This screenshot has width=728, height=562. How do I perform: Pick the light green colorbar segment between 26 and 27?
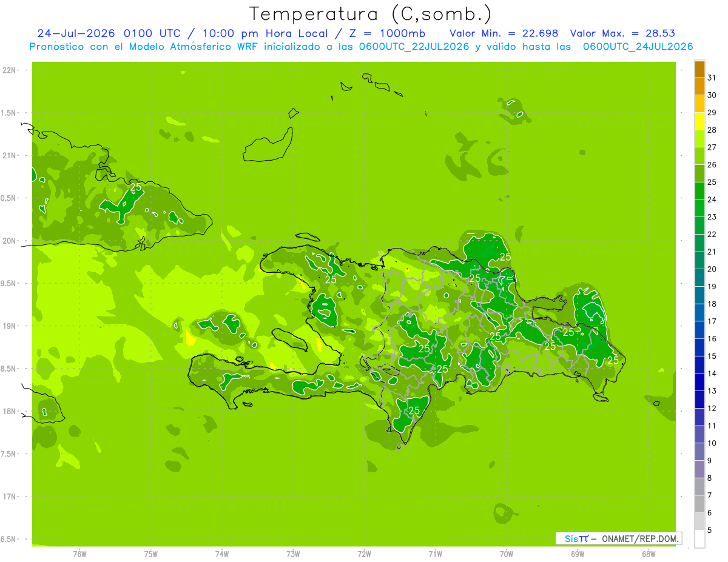(x=699, y=156)
